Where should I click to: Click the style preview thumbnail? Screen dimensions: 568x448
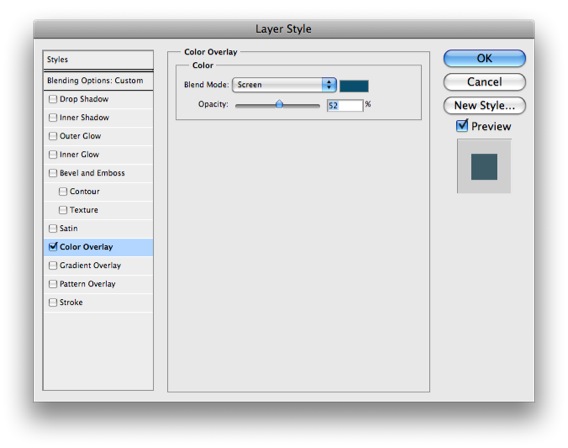pos(484,166)
